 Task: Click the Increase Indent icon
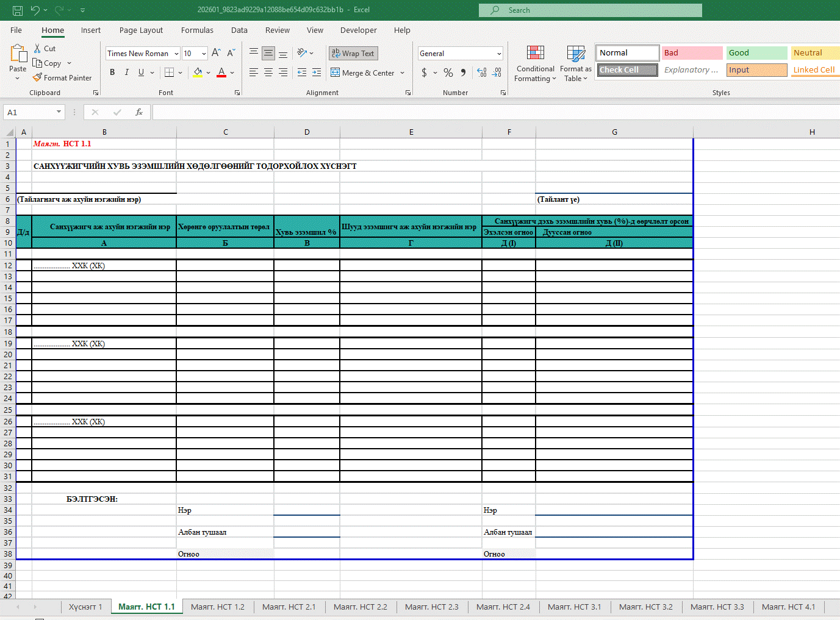[317, 73]
